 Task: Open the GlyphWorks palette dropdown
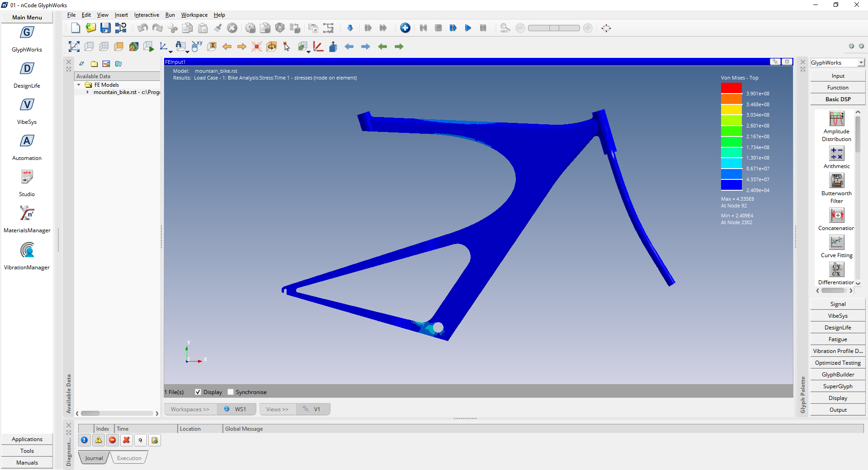pyautogui.click(x=861, y=63)
